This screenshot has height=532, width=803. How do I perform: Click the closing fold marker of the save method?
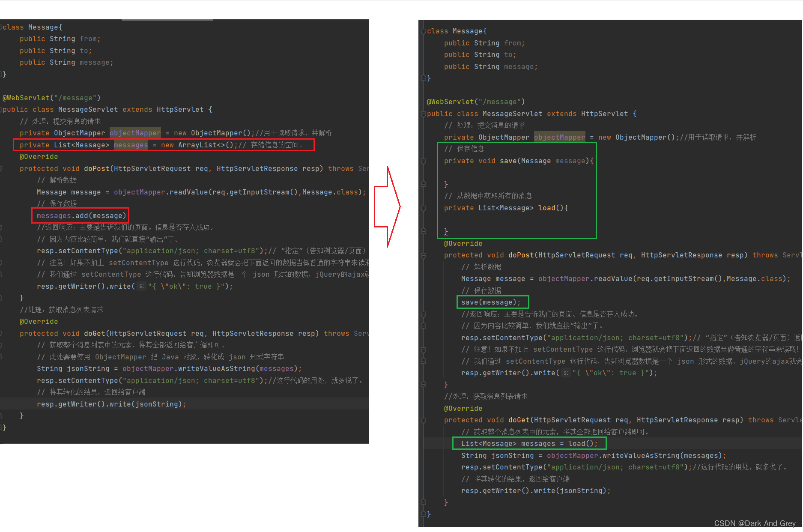(x=423, y=184)
